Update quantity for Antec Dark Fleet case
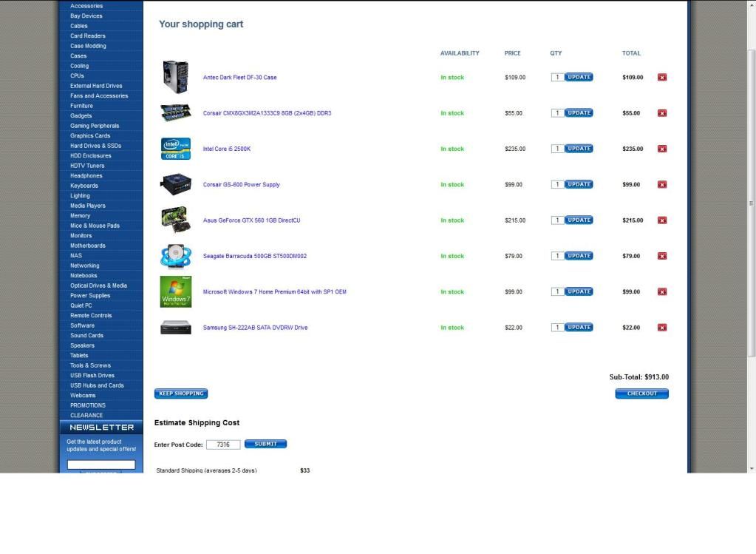Viewport: 756px width, 554px height. (x=579, y=77)
